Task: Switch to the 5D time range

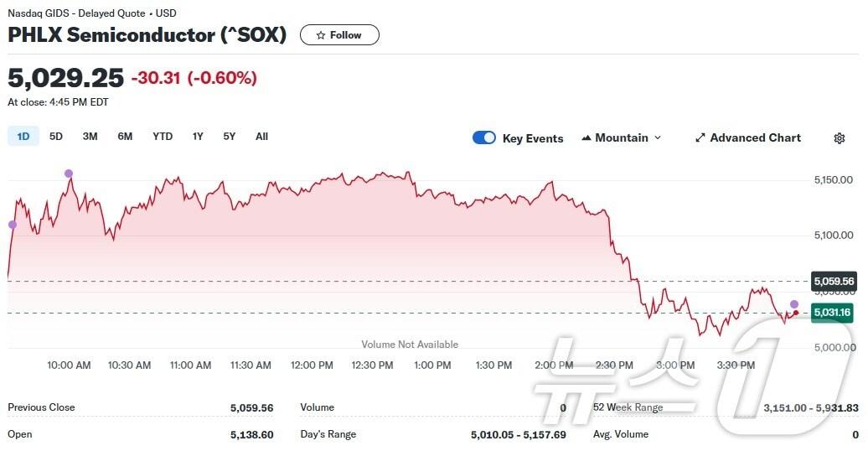Action: coord(56,137)
